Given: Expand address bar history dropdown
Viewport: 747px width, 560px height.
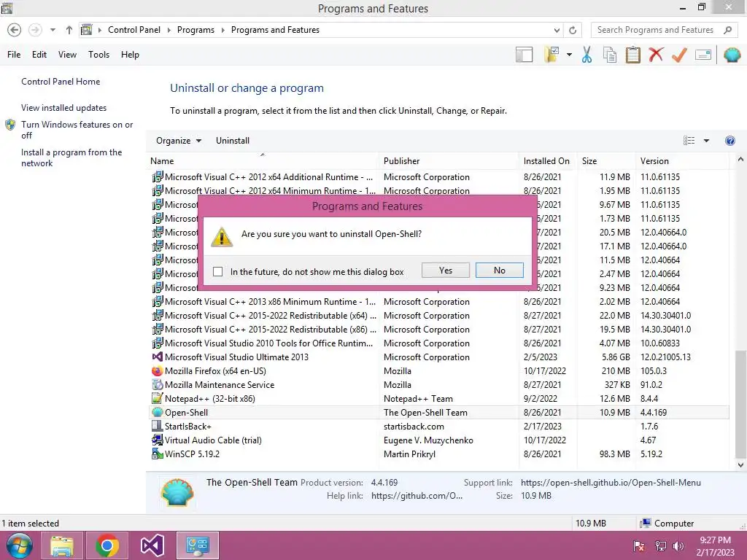Looking at the screenshot, I should [557, 30].
